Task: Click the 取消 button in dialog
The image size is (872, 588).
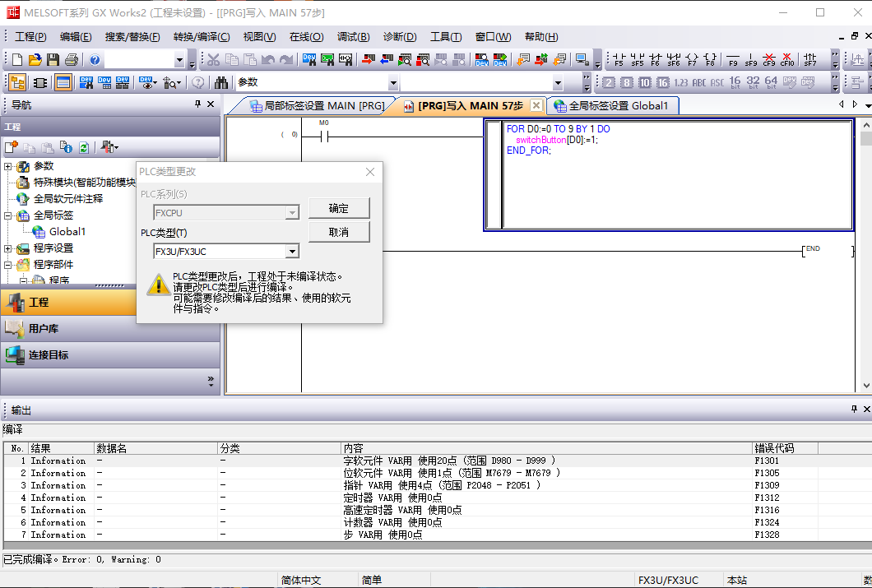Action: tap(338, 233)
